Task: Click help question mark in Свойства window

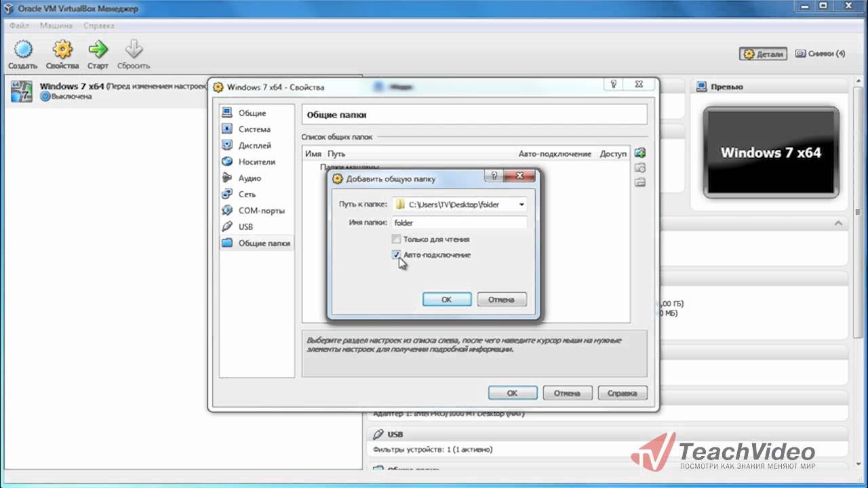Action: 614,85
